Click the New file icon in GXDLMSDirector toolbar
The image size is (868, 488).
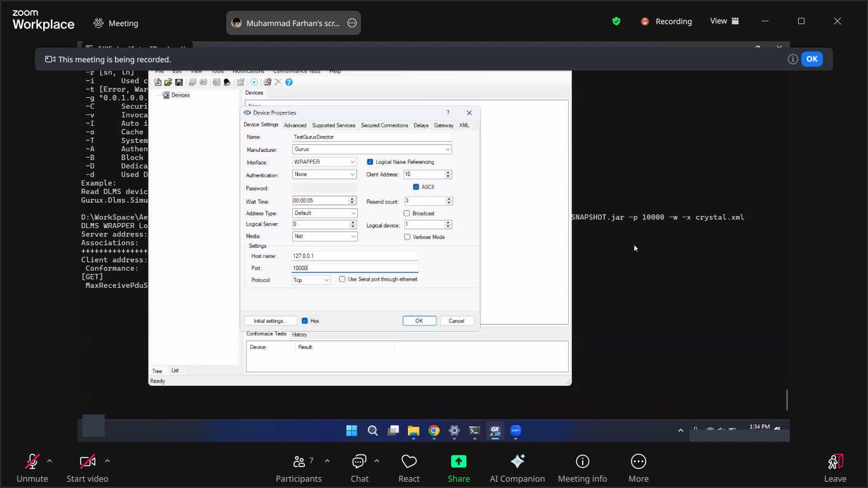[x=158, y=82]
